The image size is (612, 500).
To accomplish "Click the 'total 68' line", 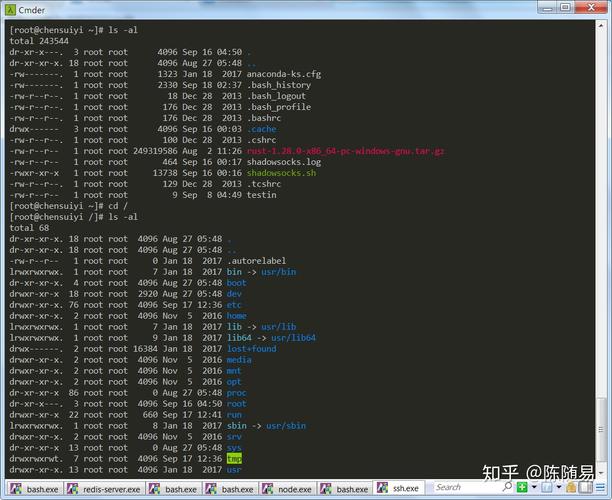I will (29, 228).
